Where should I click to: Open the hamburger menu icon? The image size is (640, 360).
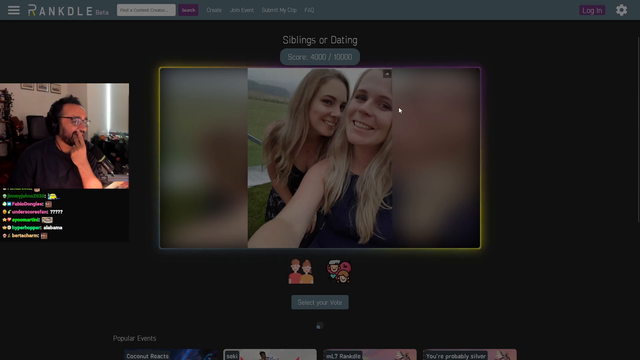pyautogui.click(x=13, y=10)
